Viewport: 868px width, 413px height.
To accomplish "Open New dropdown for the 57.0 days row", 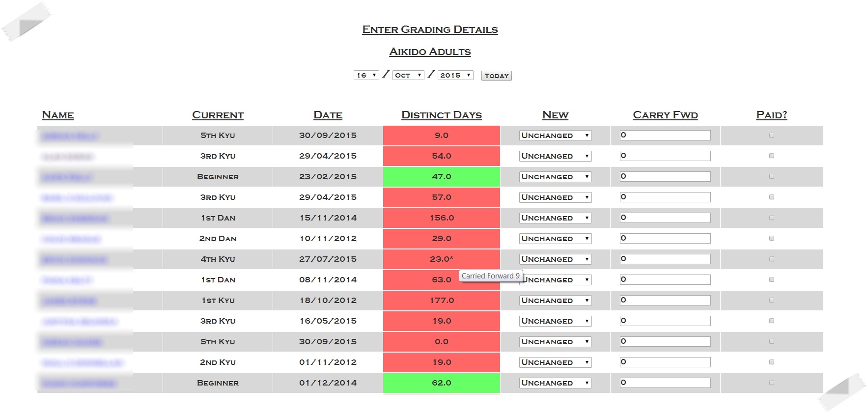I will 555,197.
